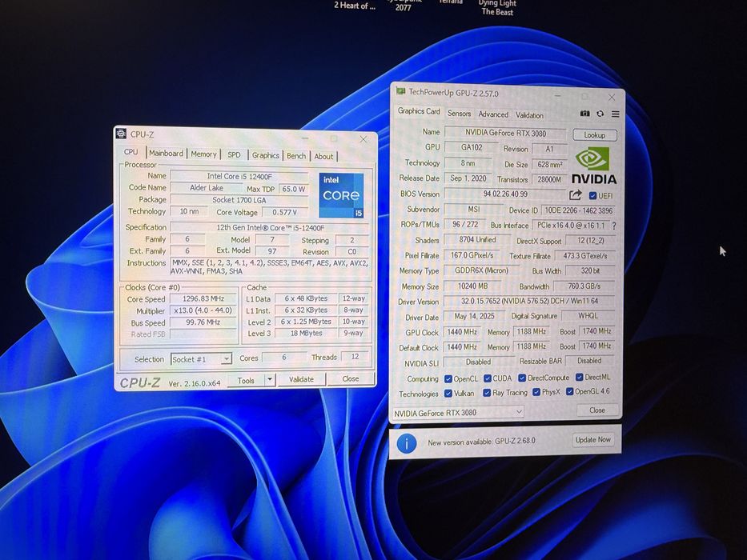
Task: Click the CPU Name field Intel Core i5 12400F
Action: click(x=239, y=176)
